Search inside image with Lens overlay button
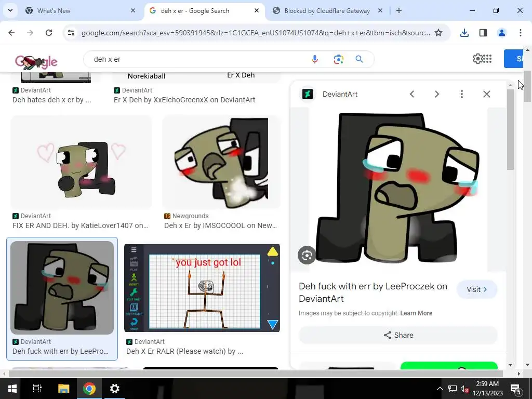The height and width of the screenshot is (399, 532). 307,255
